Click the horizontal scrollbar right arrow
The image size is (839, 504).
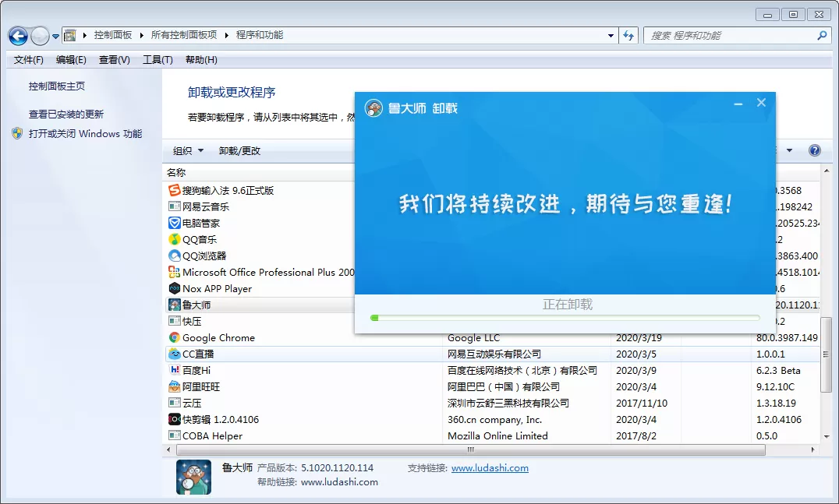(x=812, y=450)
